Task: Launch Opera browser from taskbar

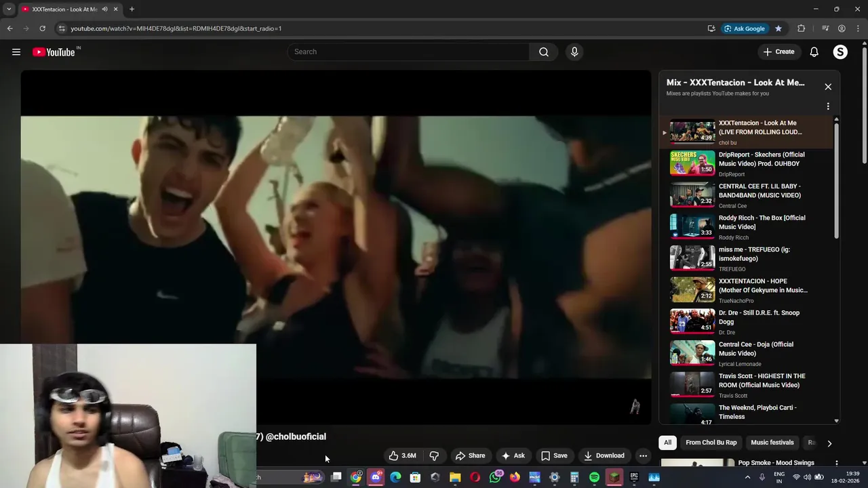Action: click(475, 477)
